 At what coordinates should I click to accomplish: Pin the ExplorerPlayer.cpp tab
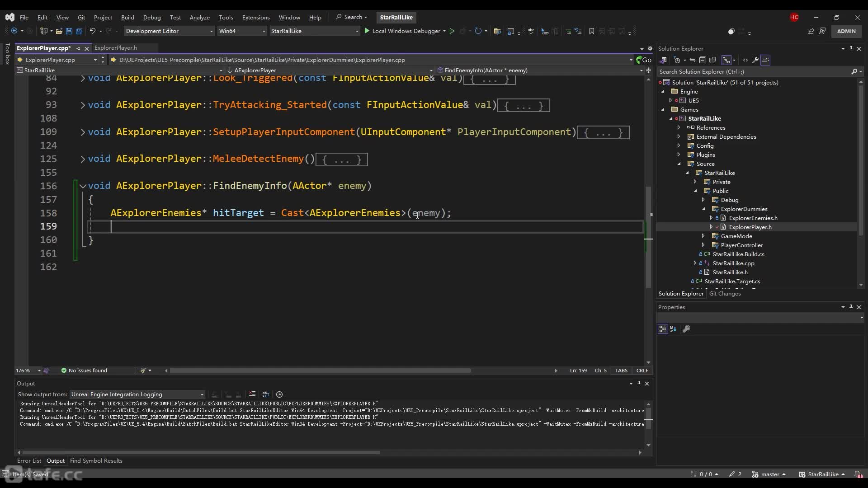tap(78, 48)
